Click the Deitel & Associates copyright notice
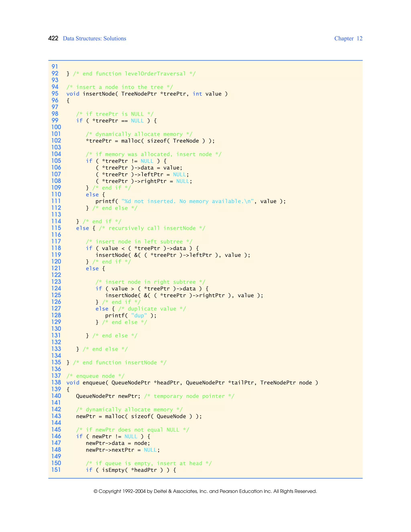The height and width of the screenshot is (532, 411). coord(205,491)
